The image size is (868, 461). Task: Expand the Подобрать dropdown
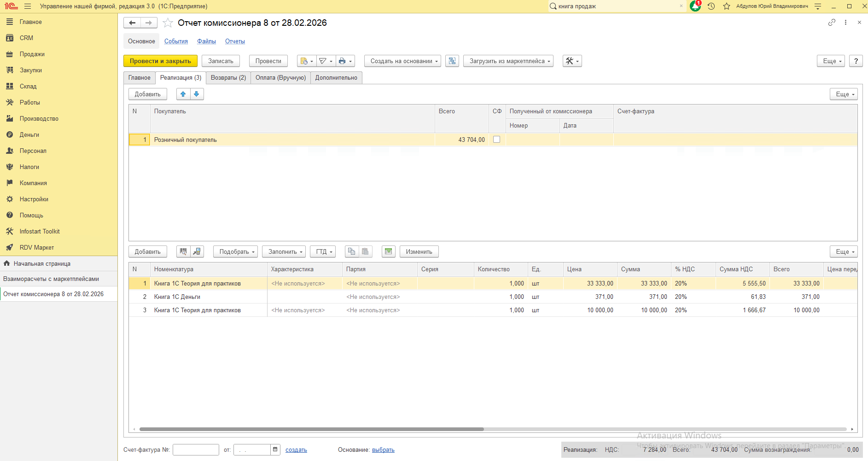(236, 251)
